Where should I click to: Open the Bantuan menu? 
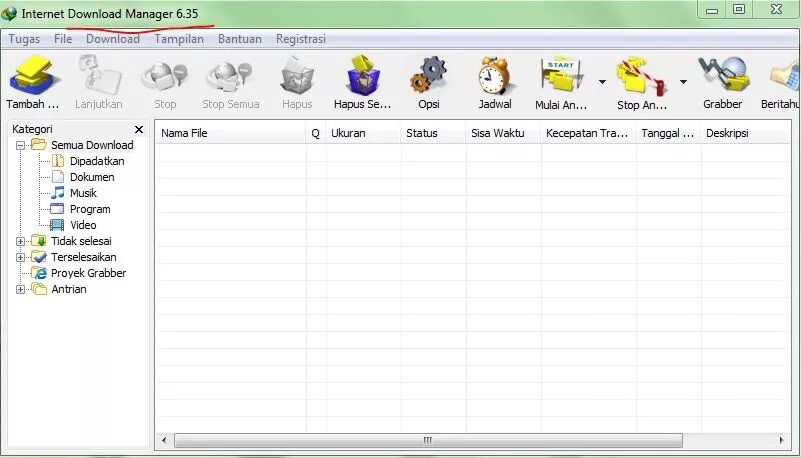[x=240, y=39]
